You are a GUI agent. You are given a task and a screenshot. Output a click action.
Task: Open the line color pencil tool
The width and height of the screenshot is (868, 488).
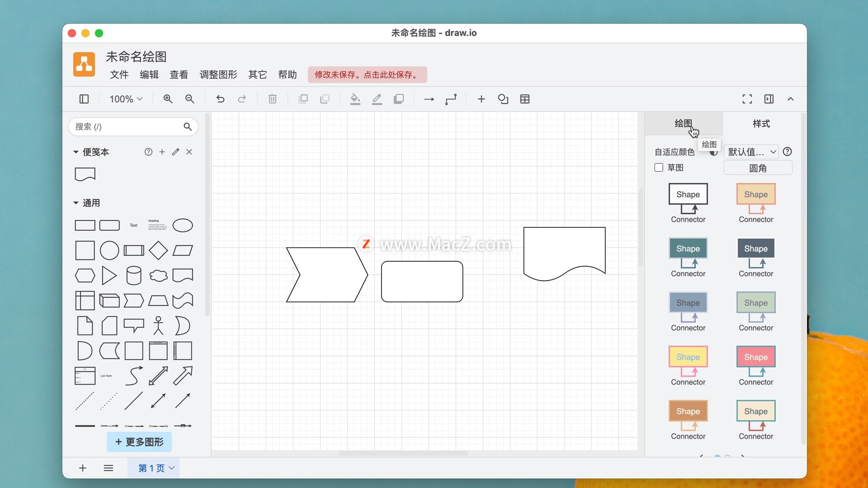click(377, 99)
